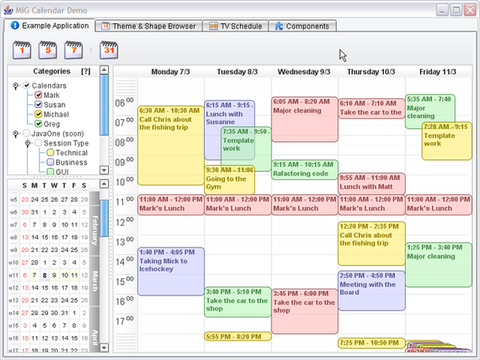The width and height of the screenshot is (480, 360).
Task: Open the Components tab
Action: click(302, 26)
